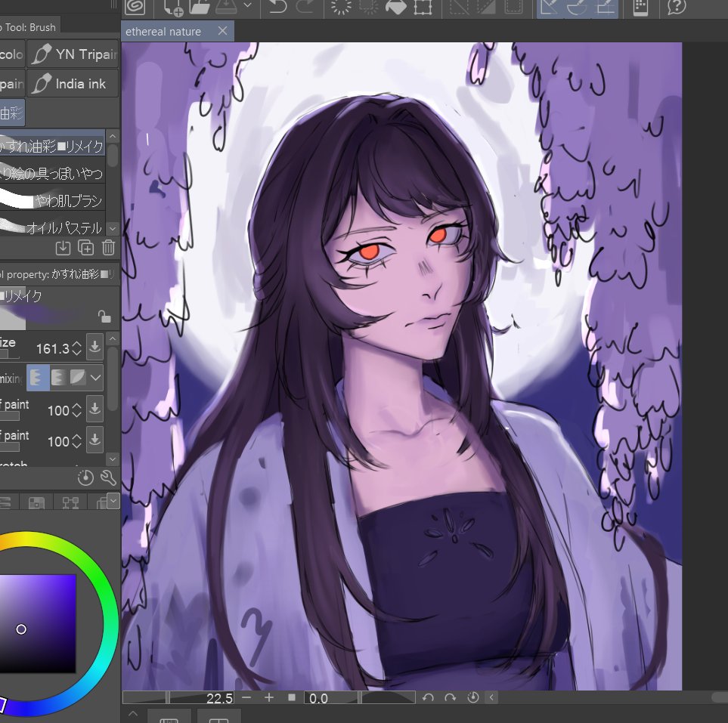Expand the color palette tabs dropdown

coord(113,501)
